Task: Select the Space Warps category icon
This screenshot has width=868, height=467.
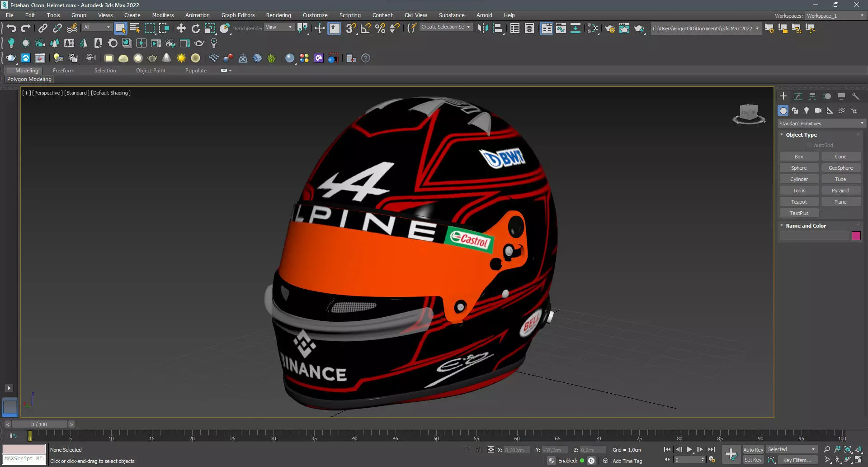Action: 842,110
